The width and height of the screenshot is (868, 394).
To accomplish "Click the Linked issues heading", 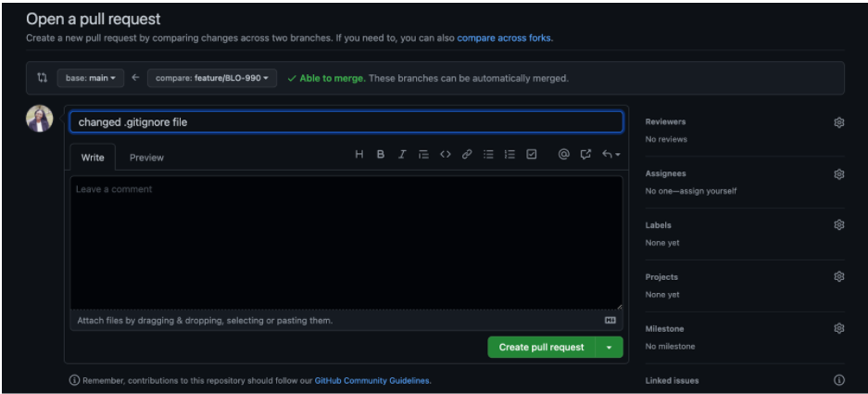I will [x=672, y=380].
